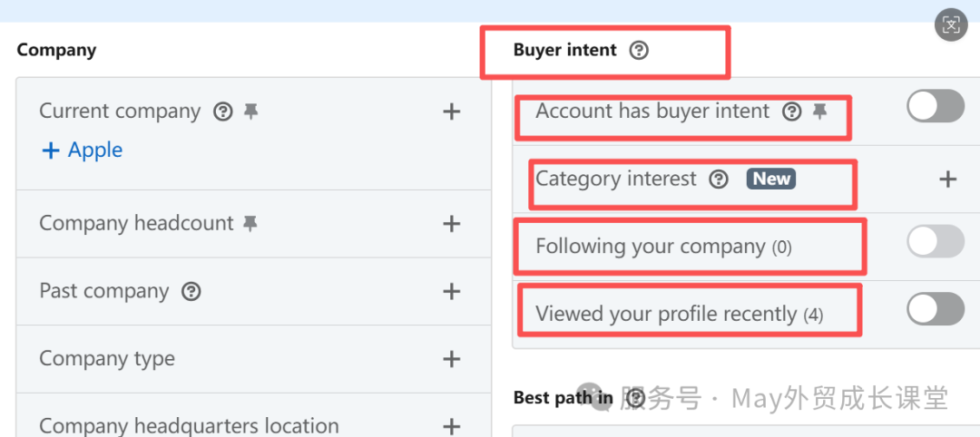Expand the Company headcount filter
The width and height of the screenshot is (980, 437).
click(x=451, y=223)
